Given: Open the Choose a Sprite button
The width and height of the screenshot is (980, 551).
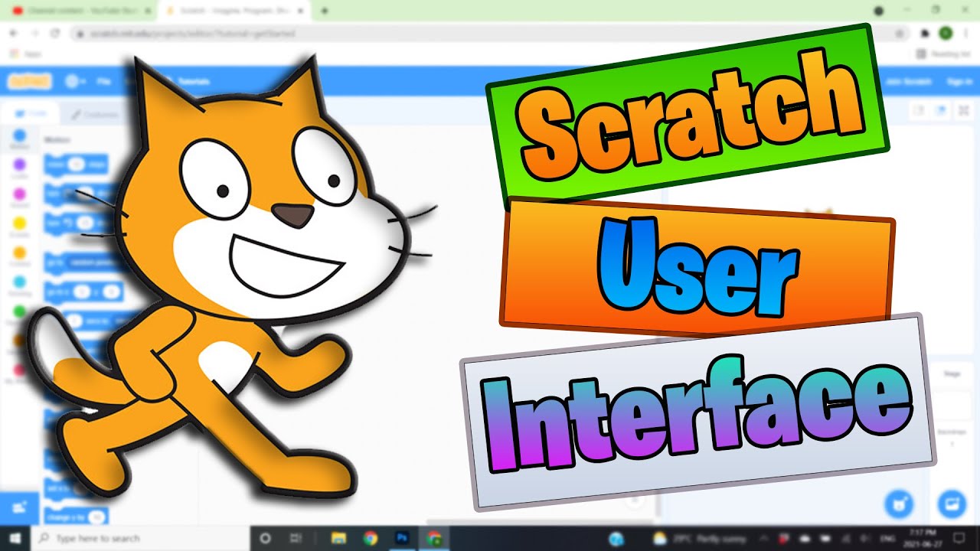Looking at the screenshot, I should pyautogui.click(x=899, y=504).
